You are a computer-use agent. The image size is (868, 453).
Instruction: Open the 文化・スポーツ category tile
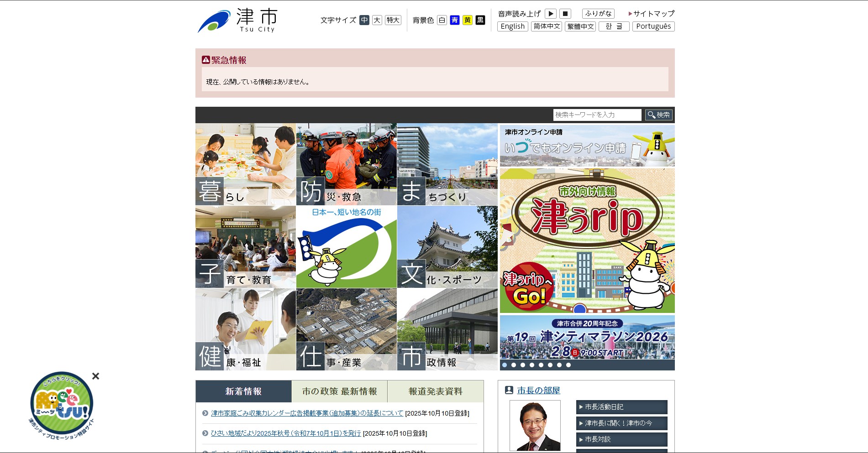(447, 247)
